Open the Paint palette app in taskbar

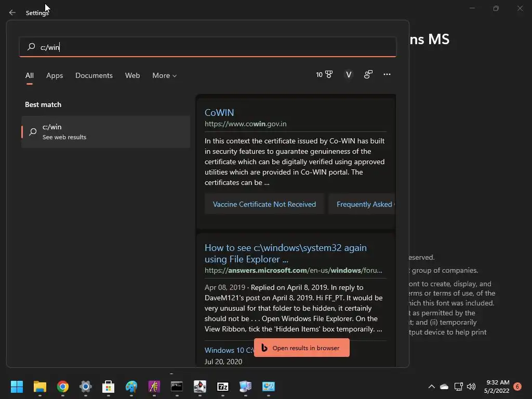pyautogui.click(x=131, y=387)
